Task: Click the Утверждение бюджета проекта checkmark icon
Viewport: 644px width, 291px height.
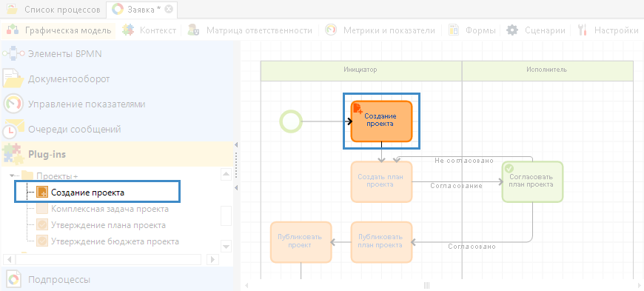Action: 42,241
